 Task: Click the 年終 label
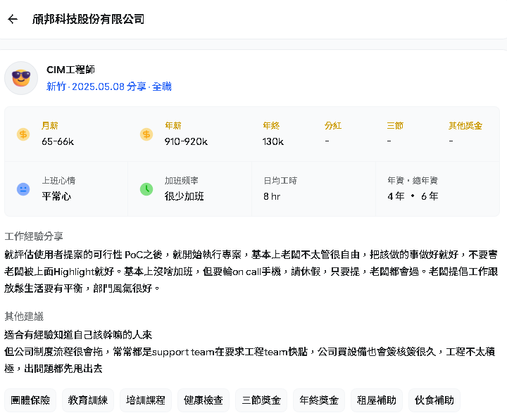pos(271,126)
